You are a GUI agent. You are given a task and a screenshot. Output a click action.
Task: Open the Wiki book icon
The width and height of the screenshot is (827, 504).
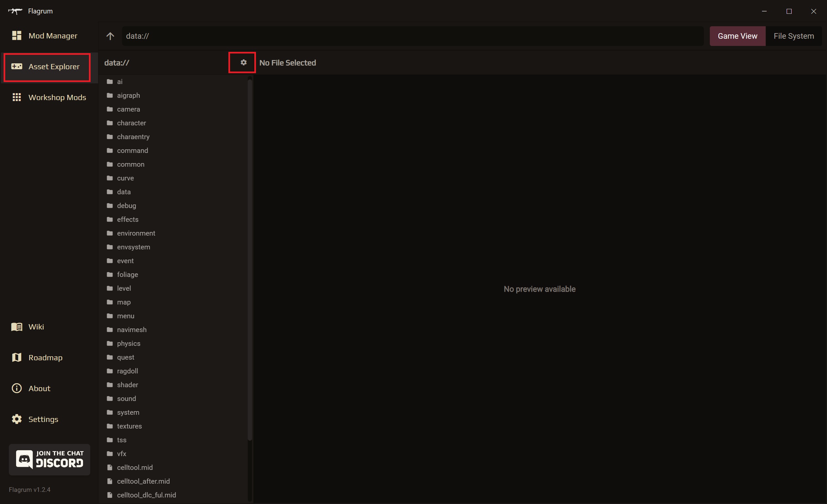(16, 326)
